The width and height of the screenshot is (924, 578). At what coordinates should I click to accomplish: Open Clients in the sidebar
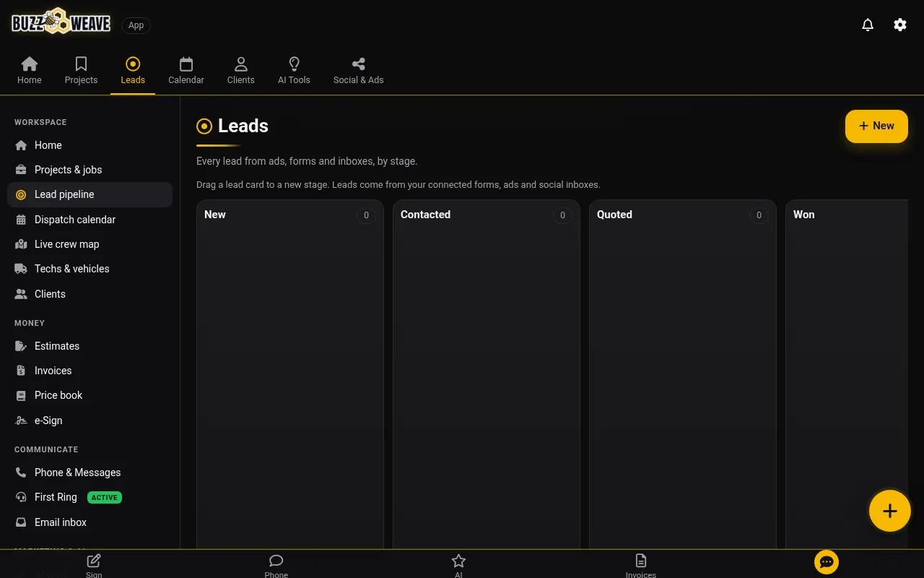[x=90, y=294]
